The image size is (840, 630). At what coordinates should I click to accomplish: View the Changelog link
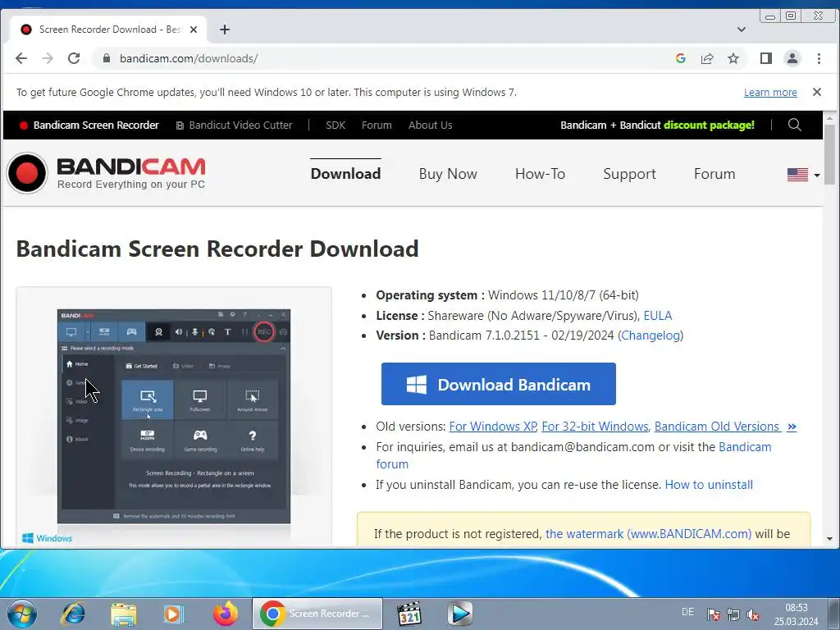(x=651, y=336)
